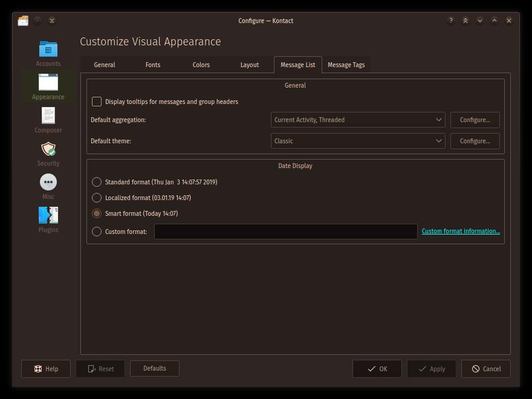Minimize the Configure window
This screenshot has height=399, width=532.
point(480,21)
